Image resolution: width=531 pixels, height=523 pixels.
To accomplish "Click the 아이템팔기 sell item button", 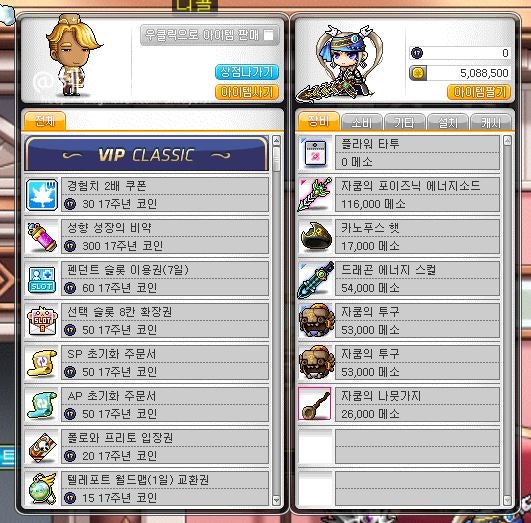I will tap(479, 92).
